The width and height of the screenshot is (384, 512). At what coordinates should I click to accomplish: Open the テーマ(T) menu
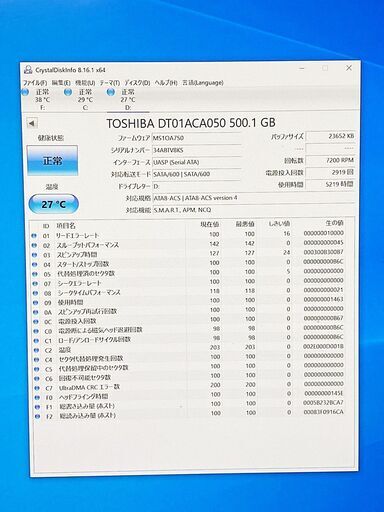(x=110, y=83)
